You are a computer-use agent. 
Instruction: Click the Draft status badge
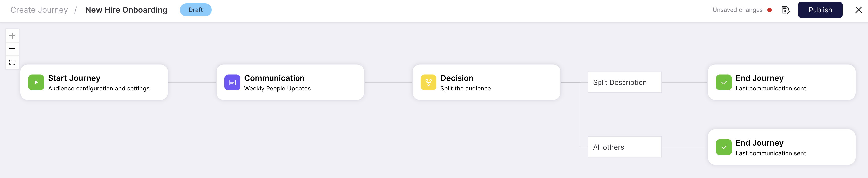pyautogui.click(x=195, y=10)
